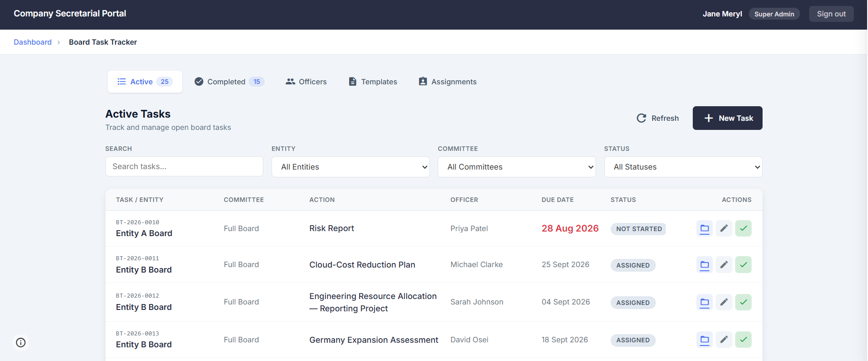Refresh the task list
The width and height of the screenshot is (868, 361).
(658, 118)
